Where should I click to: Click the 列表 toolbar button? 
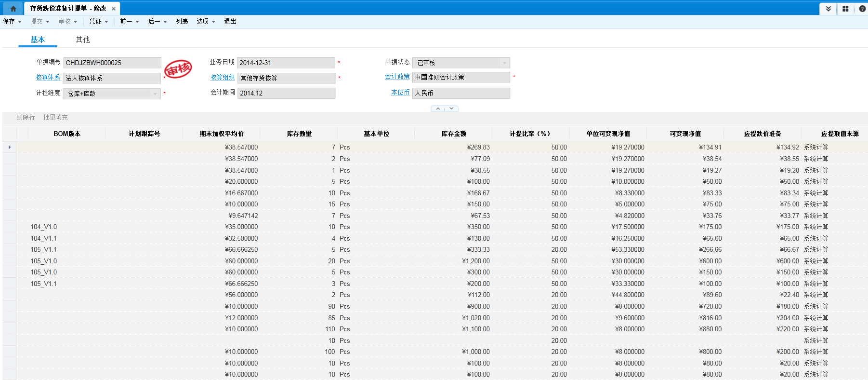pos(182,22)
